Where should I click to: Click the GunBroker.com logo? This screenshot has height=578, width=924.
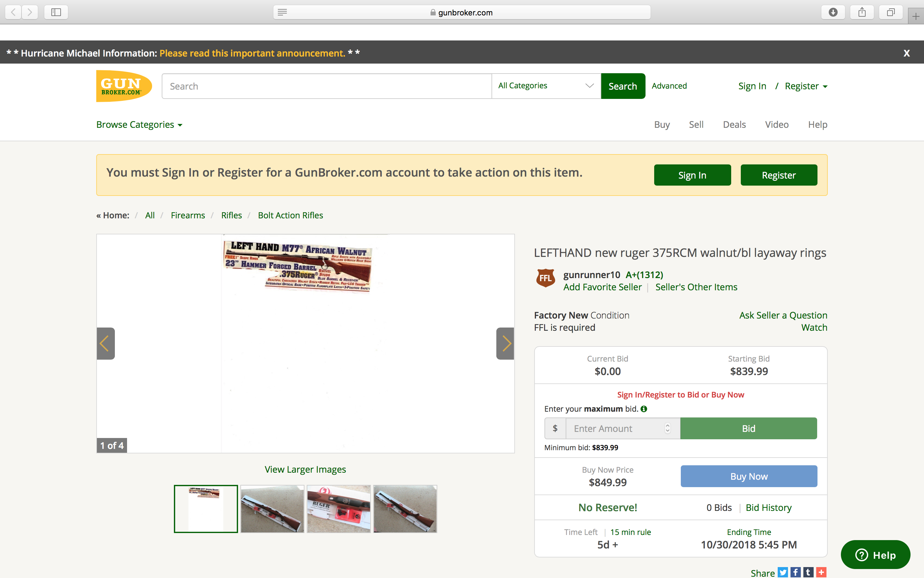click(124, 86)
